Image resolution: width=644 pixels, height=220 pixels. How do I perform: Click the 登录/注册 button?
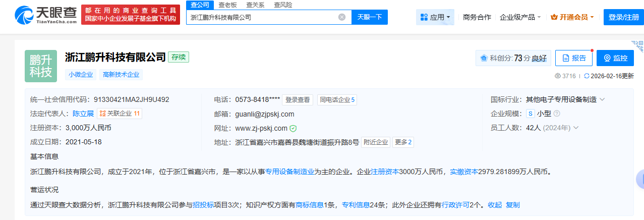(623, 17)
